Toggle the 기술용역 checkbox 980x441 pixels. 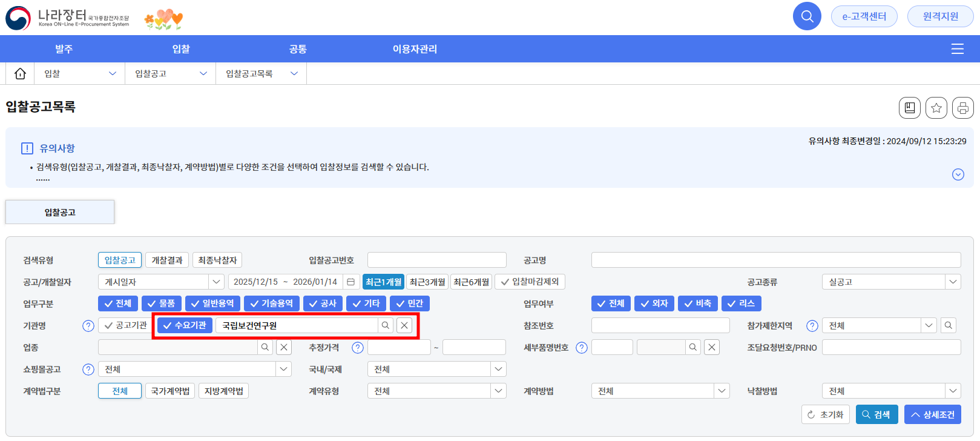click(272, 303)
